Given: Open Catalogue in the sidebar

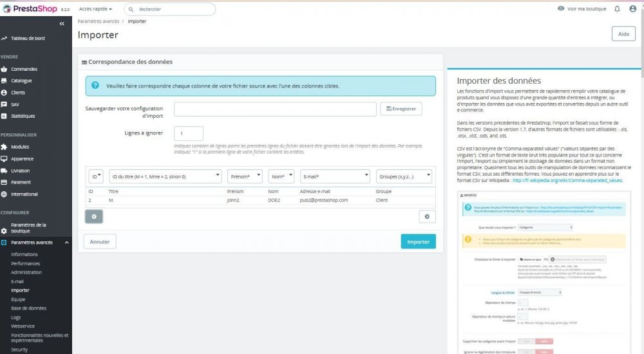Looking at the screenshot, I should (21, 81).
